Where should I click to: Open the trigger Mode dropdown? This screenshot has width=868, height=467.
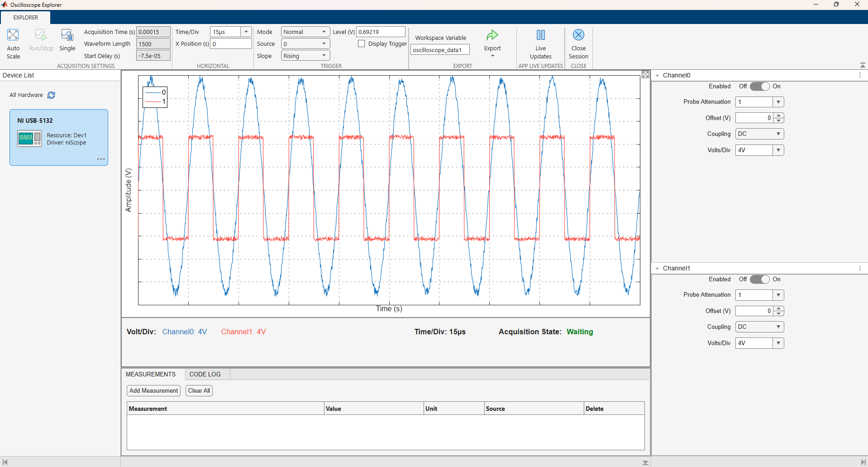click(305, 32)
